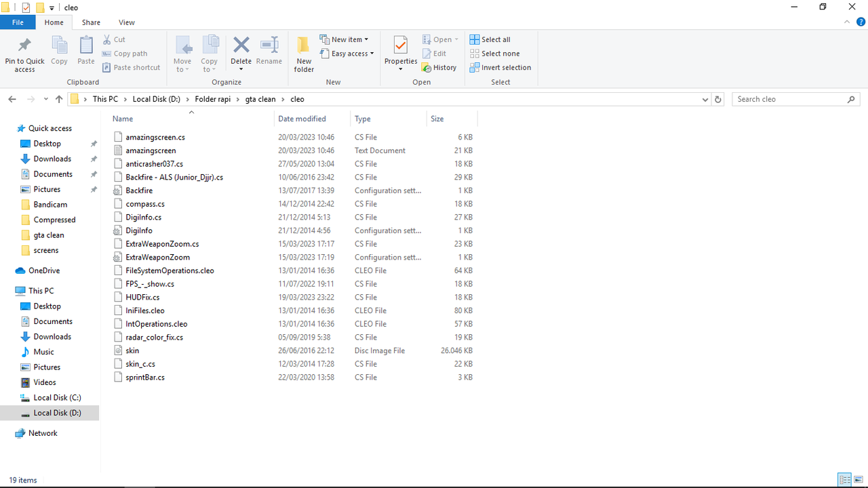Go to gta clean in the address bar
This screenshot has width=868, height=488.
pos(260,99)
